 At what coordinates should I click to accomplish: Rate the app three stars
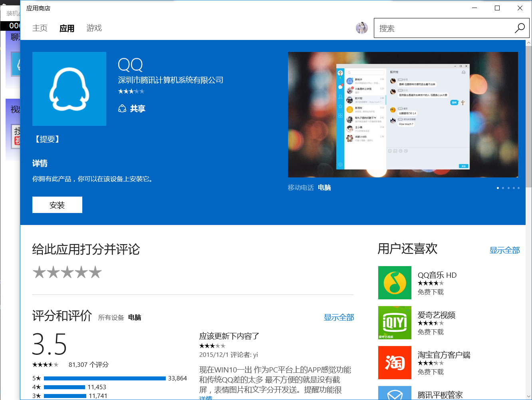coord(67,272)
